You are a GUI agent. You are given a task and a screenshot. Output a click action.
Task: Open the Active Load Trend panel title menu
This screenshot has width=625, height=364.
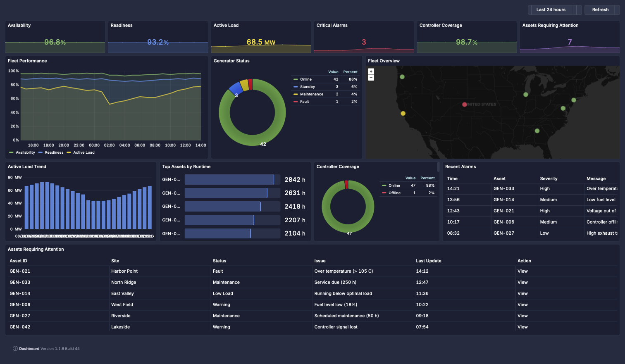pyautogui.click(x=27, y=167)
